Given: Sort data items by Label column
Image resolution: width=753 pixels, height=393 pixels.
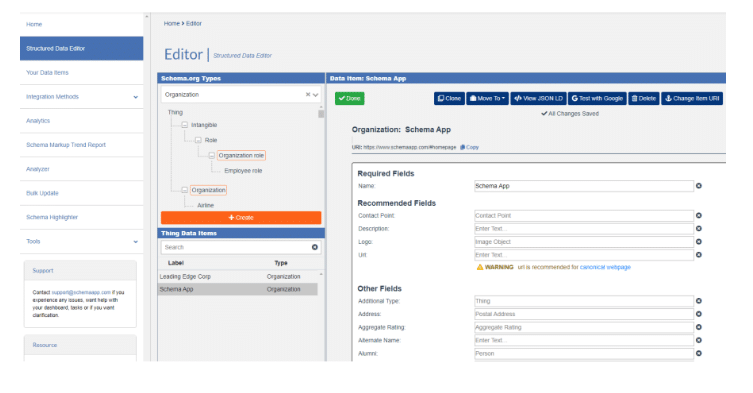Looking at the screenshot, I should pos(176,263).
